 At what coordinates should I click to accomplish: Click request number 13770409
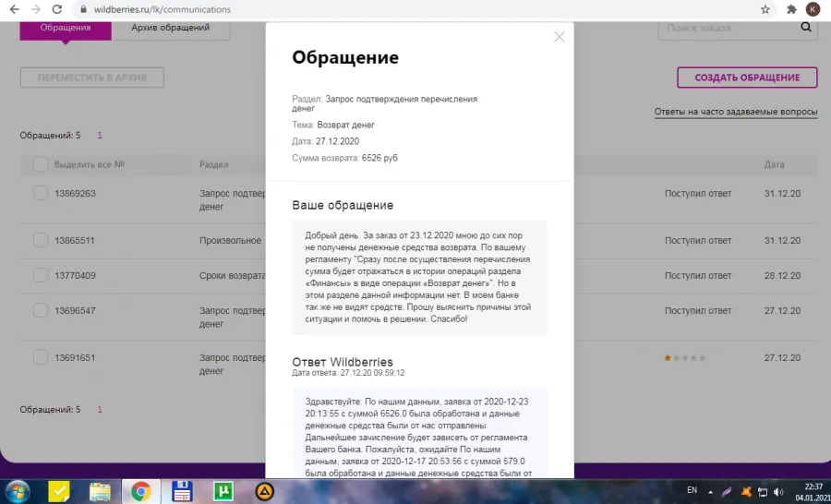click(76, 276)
